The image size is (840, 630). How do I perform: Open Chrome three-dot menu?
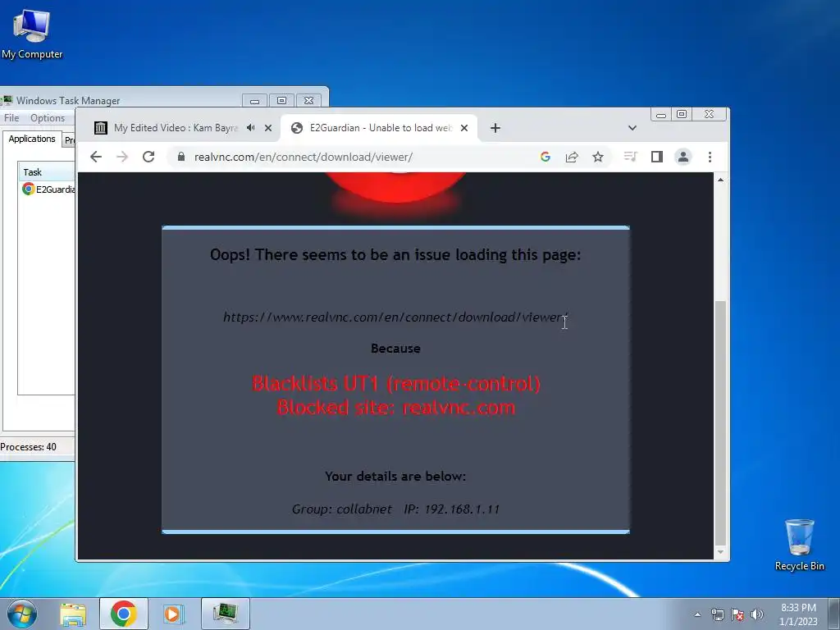[x=710, y=157]
